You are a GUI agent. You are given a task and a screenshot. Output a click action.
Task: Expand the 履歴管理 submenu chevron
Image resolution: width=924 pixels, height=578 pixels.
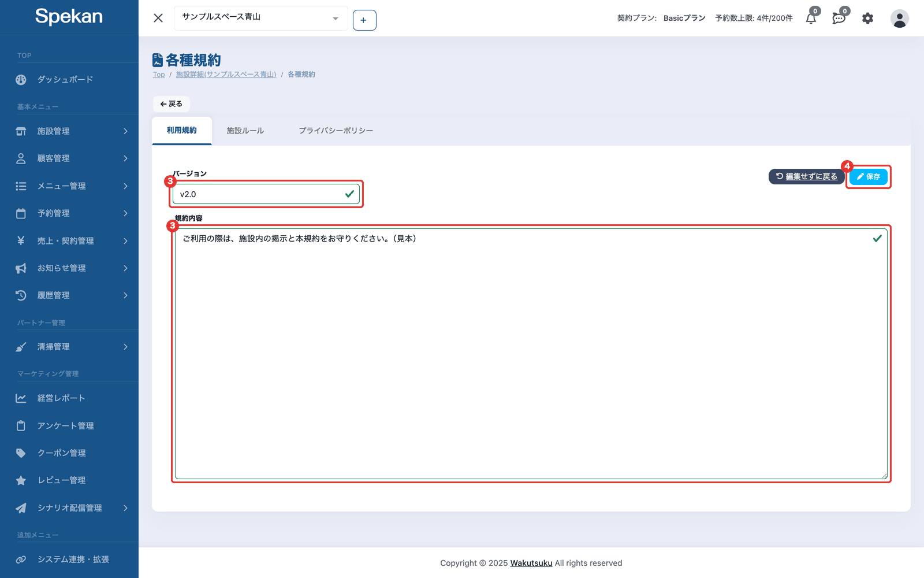pos(125,295)
